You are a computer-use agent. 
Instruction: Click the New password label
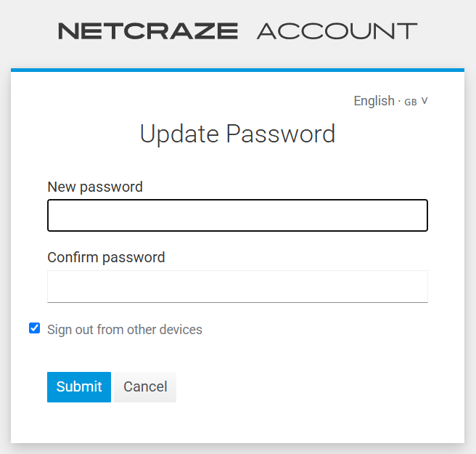[95, 187]
